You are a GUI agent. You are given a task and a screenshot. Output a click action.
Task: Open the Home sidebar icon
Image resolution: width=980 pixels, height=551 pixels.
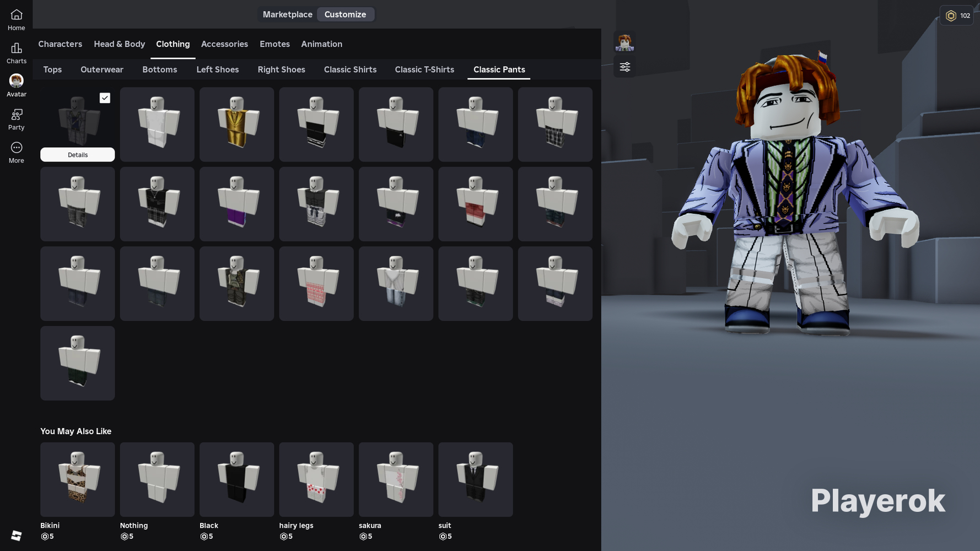[16, 20]
